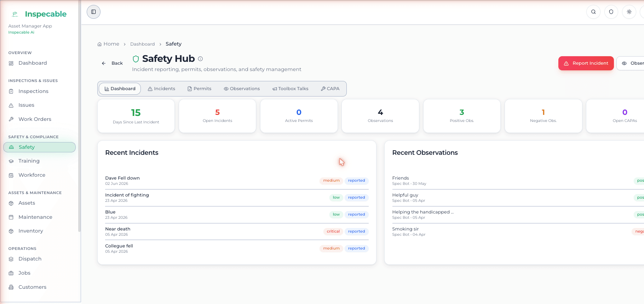Click the Report Incident button
This screenshot has height=304, width=644.
pos(586,63)
